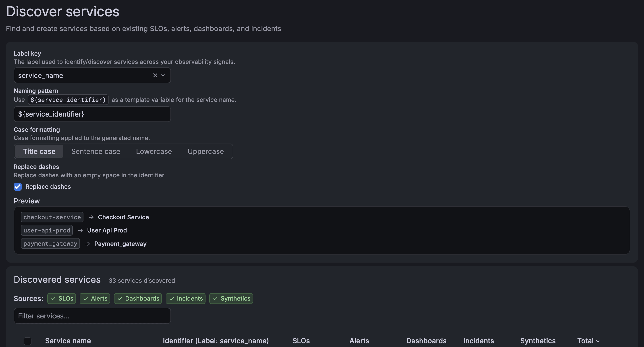644x347 pixels.
Task: Click the user-api-prod preview tag
Action: tap(47, 230)
